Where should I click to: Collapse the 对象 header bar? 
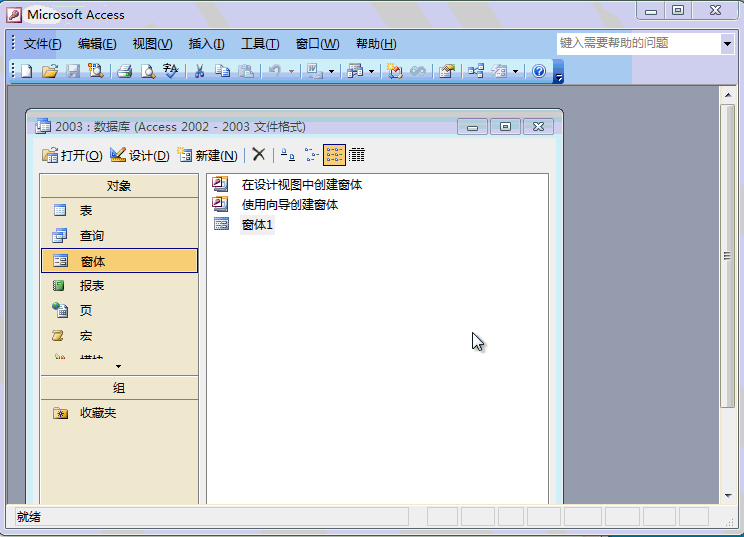point(119,185)
